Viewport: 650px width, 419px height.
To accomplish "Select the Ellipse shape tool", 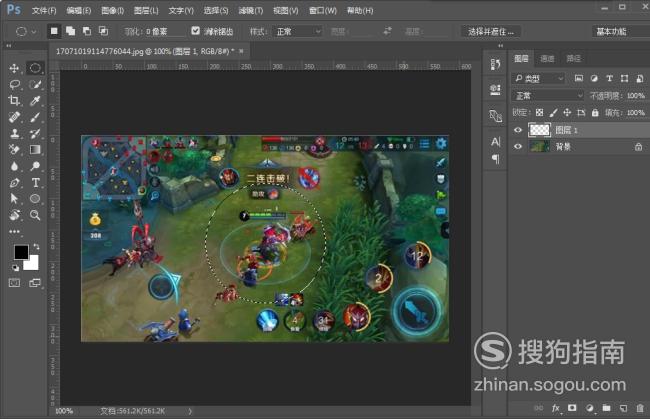I will [x=35, y=199].
